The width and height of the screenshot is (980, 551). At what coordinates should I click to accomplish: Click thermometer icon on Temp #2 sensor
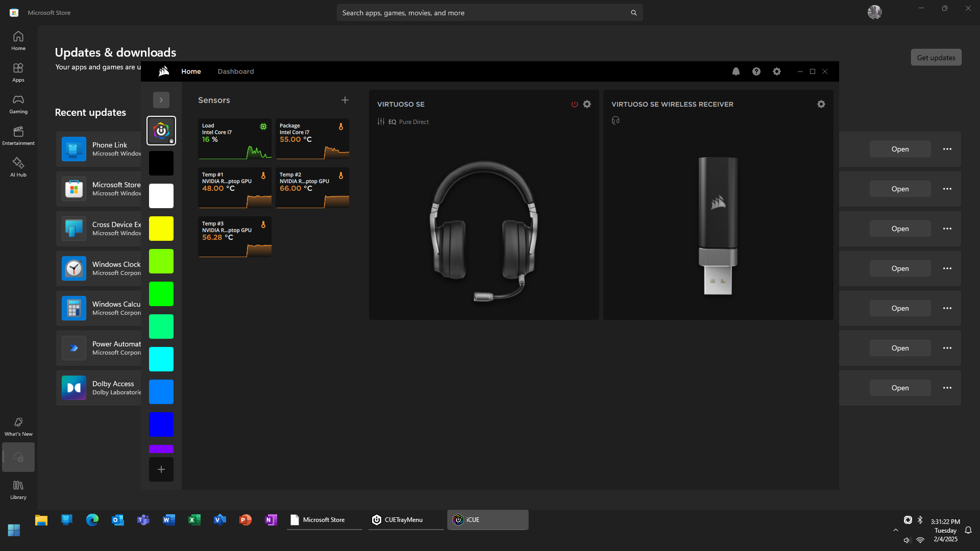click(x=341, y=176)
